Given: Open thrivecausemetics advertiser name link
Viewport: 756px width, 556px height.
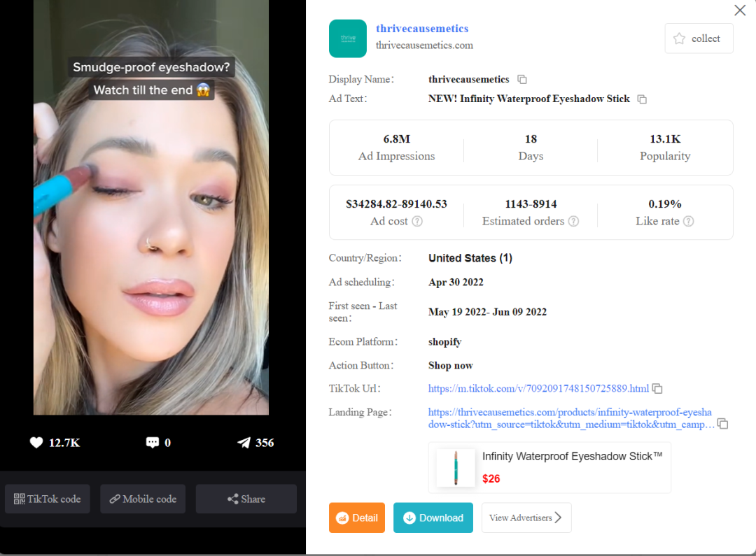Looking at the screenshot, I should click(422, 29).
